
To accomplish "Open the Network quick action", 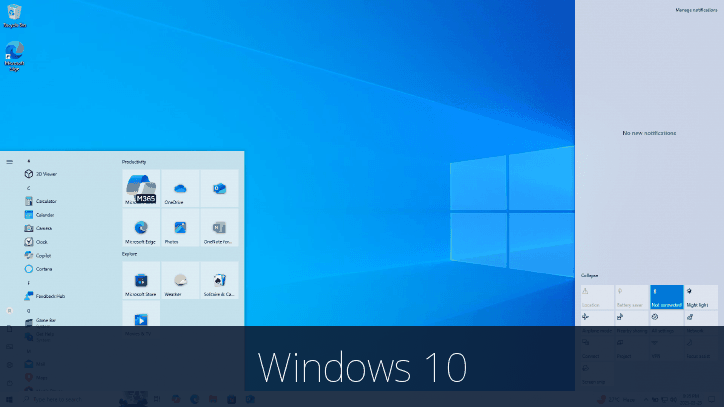I will tap(701, 322).
